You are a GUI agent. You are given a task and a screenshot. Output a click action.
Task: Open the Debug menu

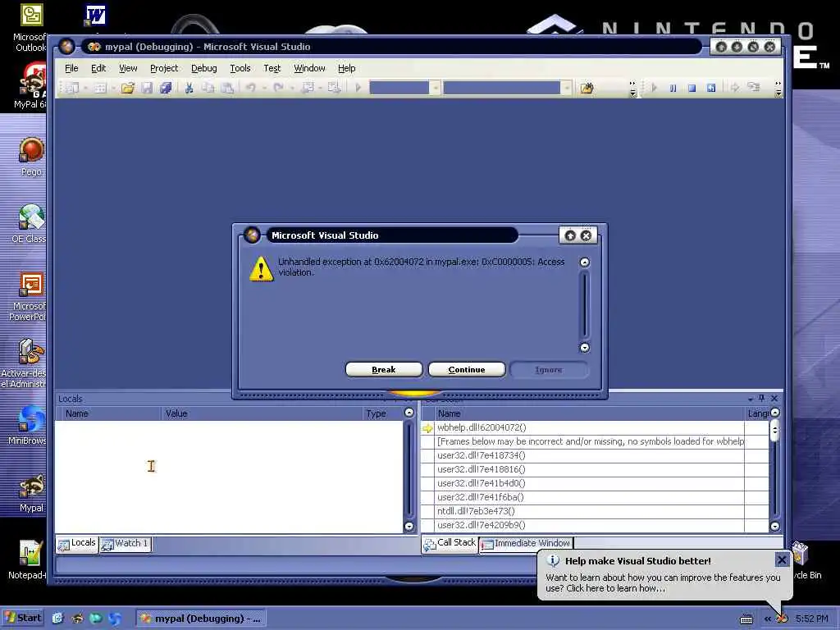204,68
